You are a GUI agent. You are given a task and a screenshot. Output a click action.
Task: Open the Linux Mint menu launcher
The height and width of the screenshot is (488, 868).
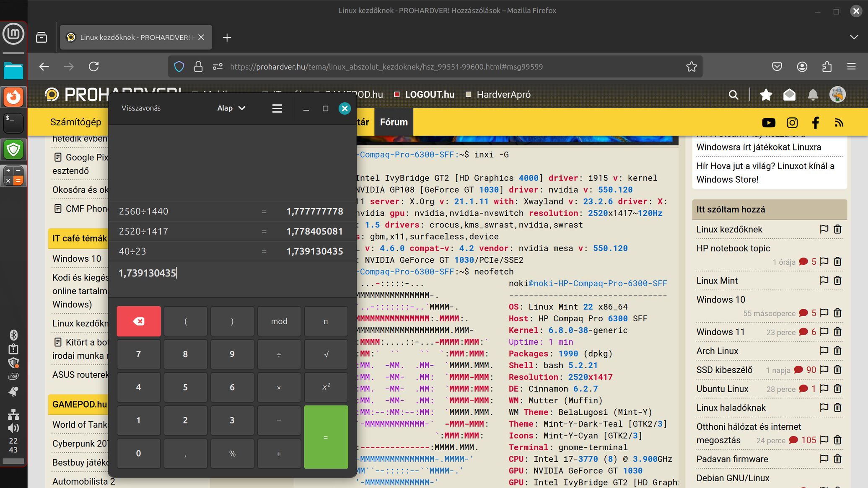tap(13, 34)
